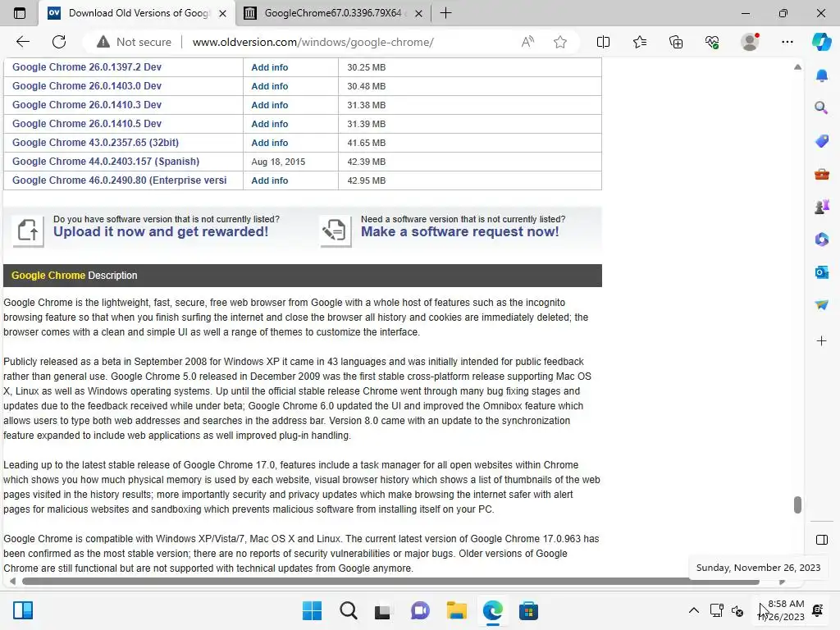
Task: Go back with the browser back arrow
Action: tap(23, 42)
